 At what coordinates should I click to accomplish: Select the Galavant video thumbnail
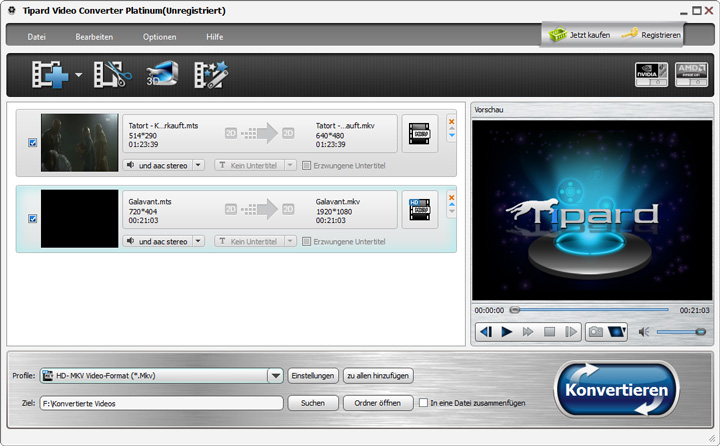[x=79, y=219]
